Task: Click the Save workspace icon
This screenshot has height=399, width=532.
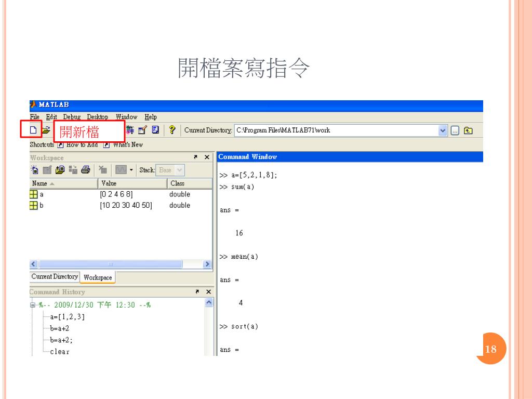Action: [x=73, y=170]
